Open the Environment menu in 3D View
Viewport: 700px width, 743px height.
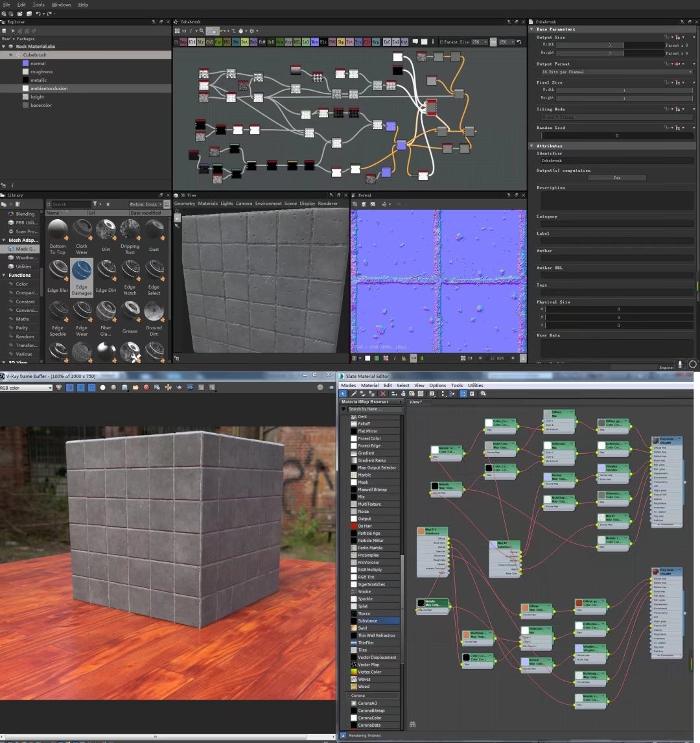268,204
